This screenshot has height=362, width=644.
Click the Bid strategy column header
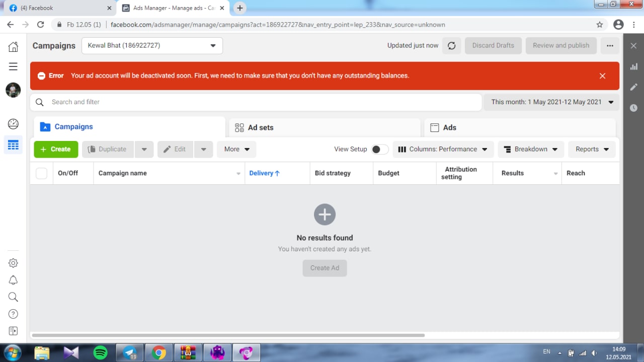click(333, 173)
